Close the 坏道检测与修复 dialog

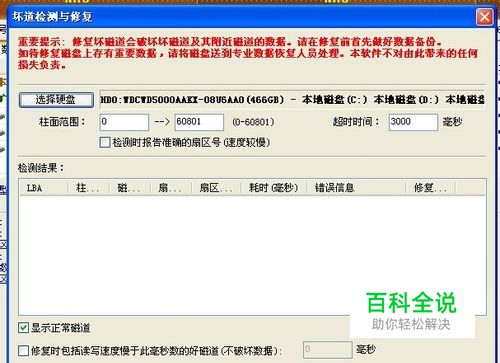pyautogui.click(x=484, y=17)
